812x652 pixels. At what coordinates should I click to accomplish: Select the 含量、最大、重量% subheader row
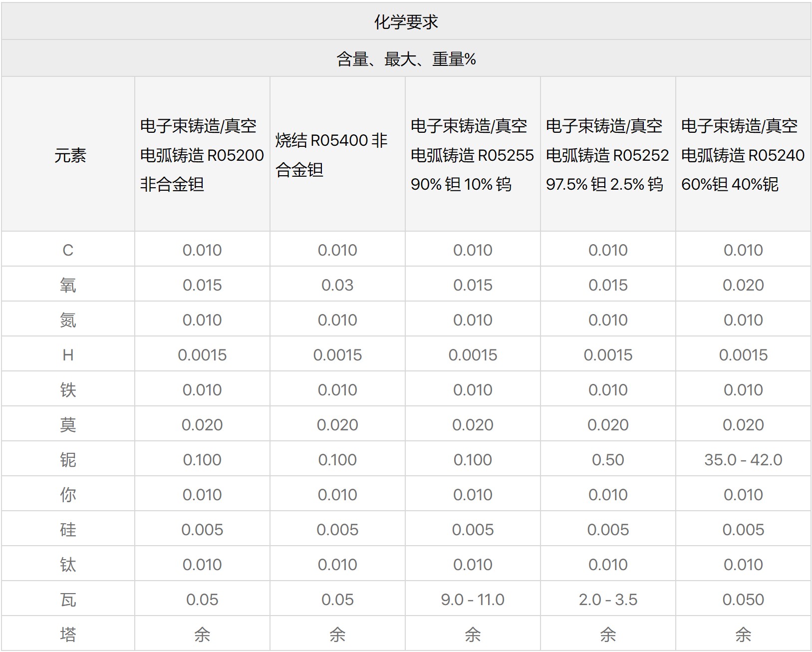(x=406, y=59)
